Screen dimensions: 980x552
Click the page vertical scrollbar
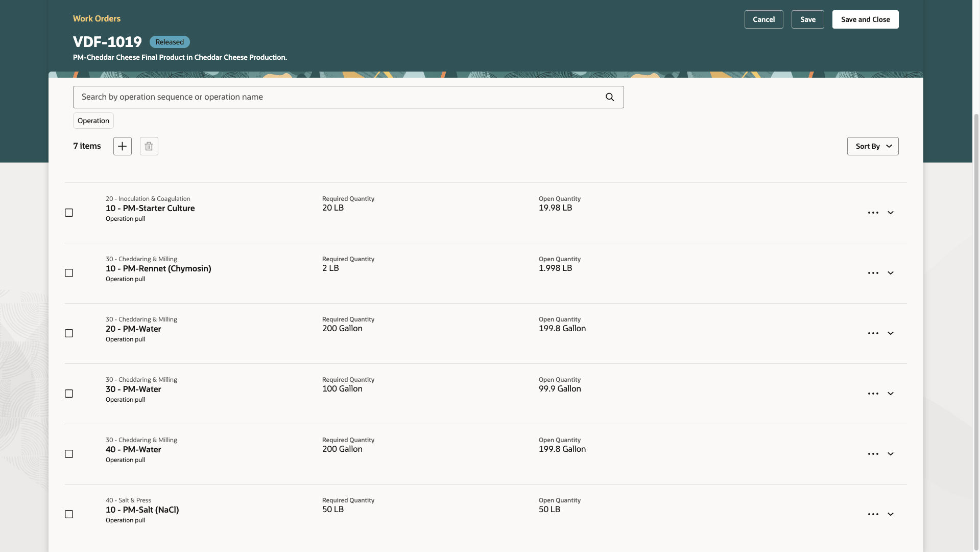[976, 307]
